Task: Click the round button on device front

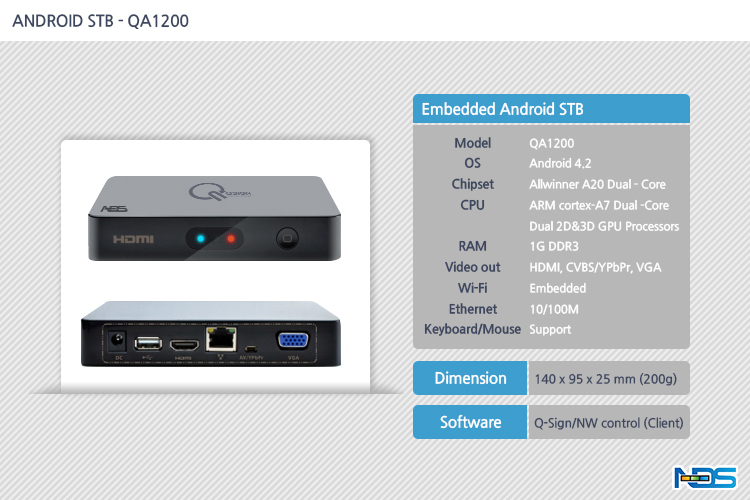Action: (x=287, y=238)
